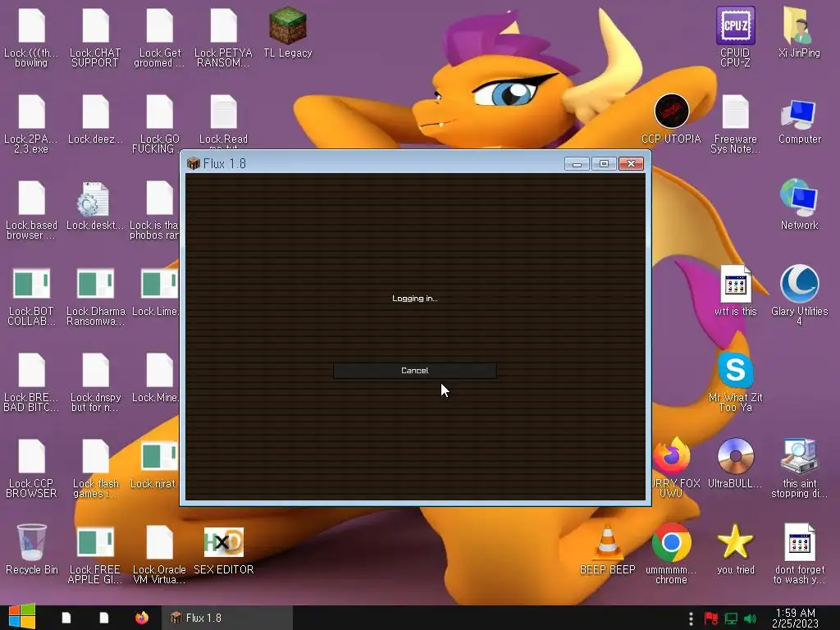Open Freeware Sys Note file
840x630 pixels.
pos(735,124)
